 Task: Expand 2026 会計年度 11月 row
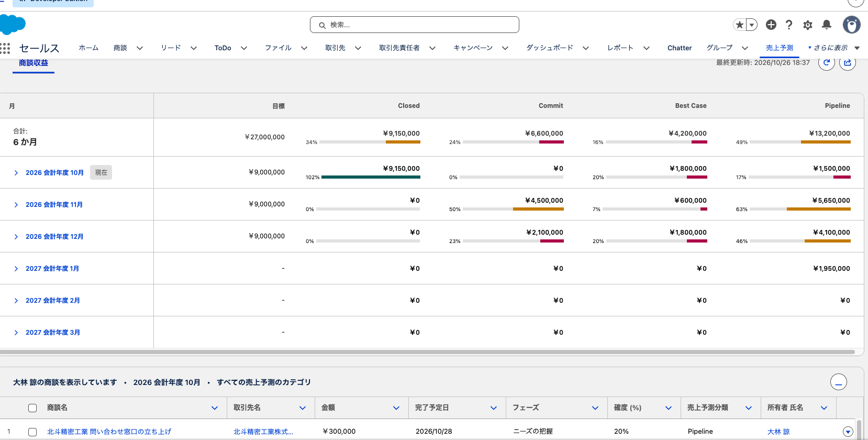(16, 205)
